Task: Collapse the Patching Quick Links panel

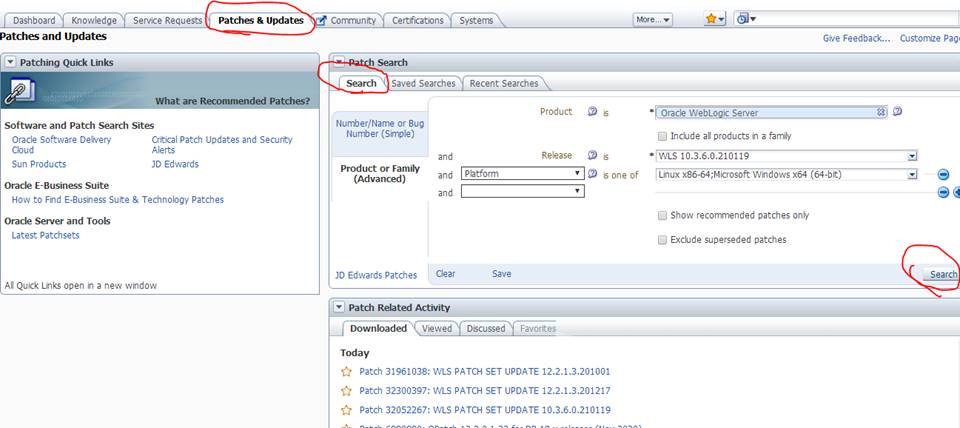Action: pos(10,62)
